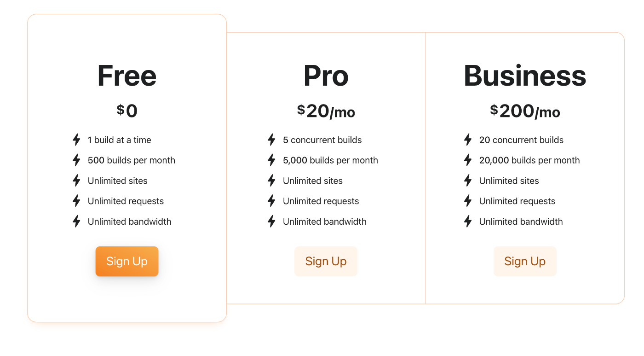644x356 pixels.
Task: Click the lightning icon next to 'Unlimited requests' in Pro plan
Action: (271, 201)
